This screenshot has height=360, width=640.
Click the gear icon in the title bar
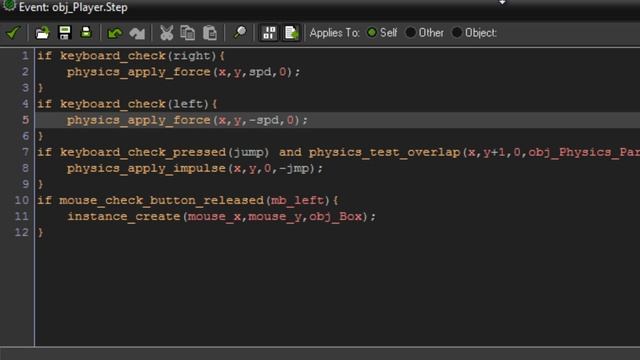(9, 5)
